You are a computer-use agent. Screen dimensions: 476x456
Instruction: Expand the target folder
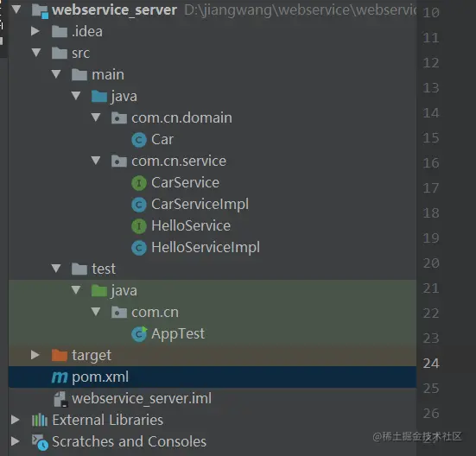pos(35,355)
